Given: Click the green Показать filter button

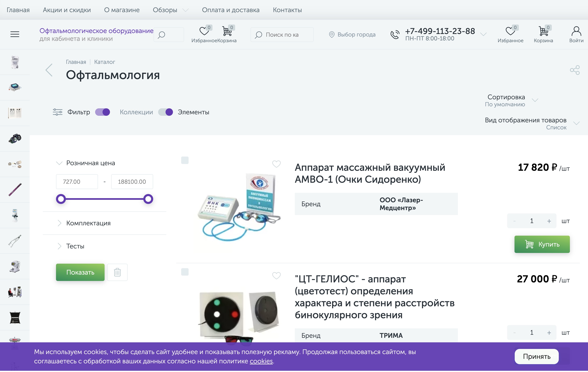Looking at the screenshot, I should click(80, 272).
